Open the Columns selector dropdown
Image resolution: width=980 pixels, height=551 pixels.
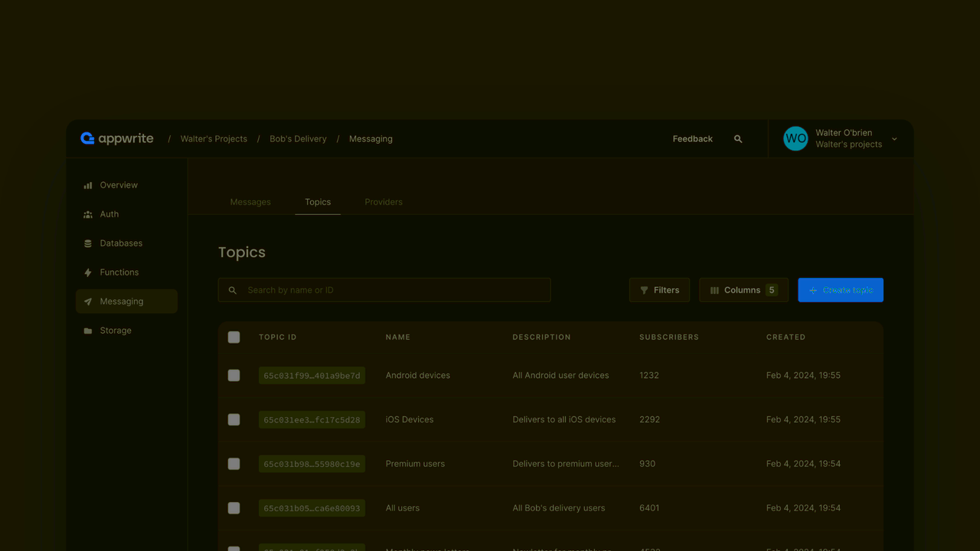coord(743,290)
